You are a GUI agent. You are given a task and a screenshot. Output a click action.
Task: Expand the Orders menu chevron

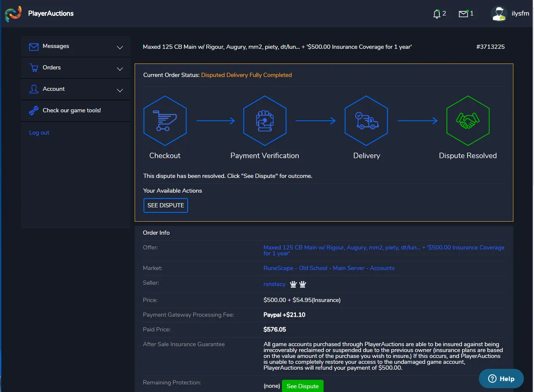120,69
